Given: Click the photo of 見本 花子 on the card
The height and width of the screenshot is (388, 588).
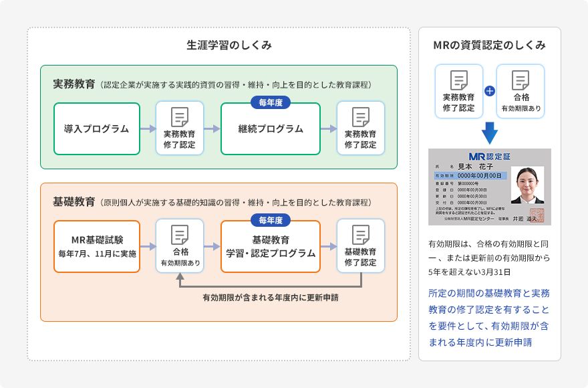Looking at the screenshot, I should click(x=528, y=185).
